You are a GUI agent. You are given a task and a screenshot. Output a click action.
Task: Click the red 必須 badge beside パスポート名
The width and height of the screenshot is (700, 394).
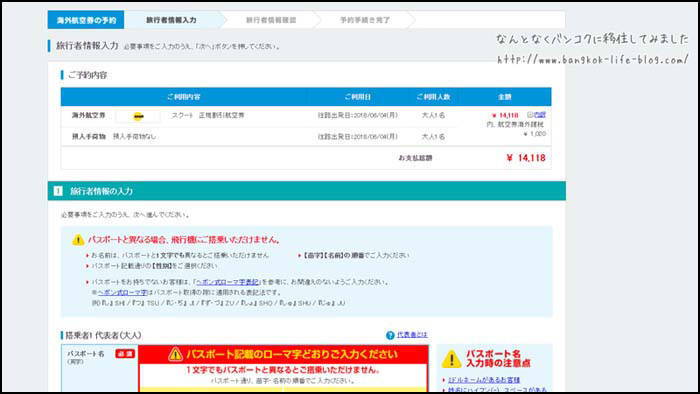(125, 353)
